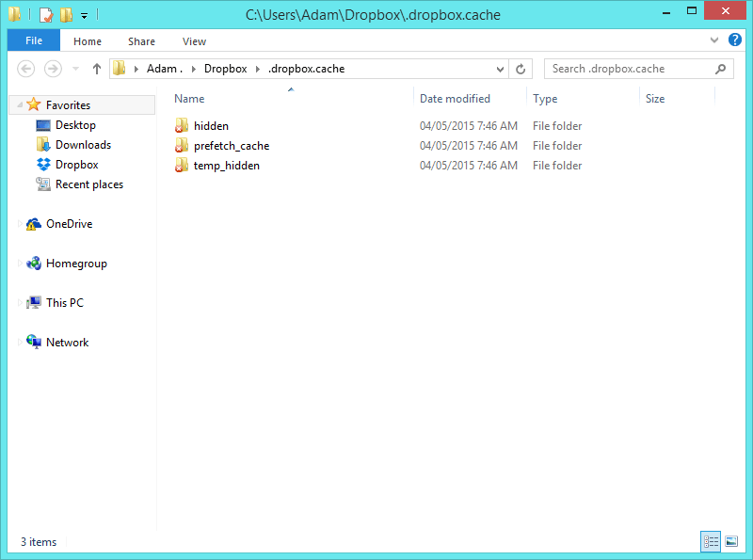
Task: Click the OneDrive cloud icon
Action: click(x=34, y=224)
